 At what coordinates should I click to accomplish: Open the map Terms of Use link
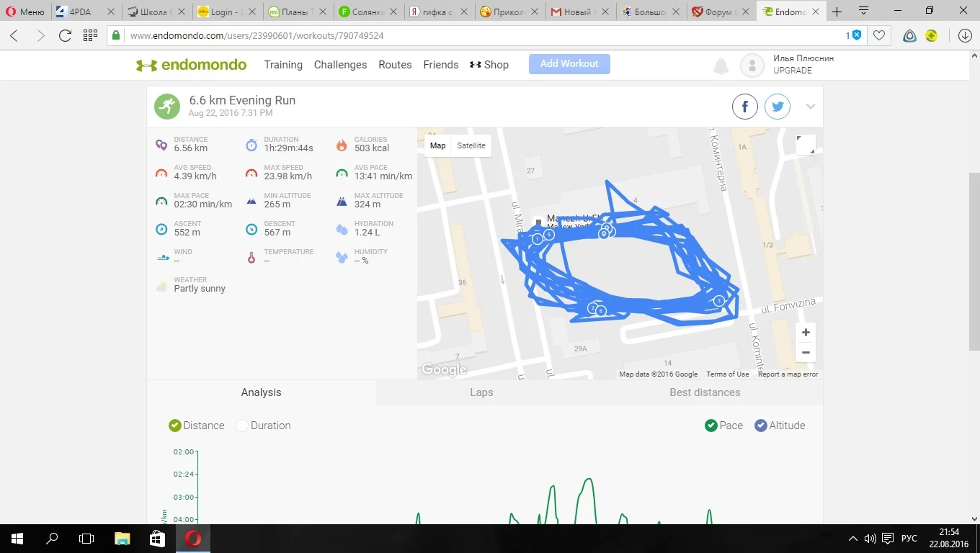[x=728, y=374]
